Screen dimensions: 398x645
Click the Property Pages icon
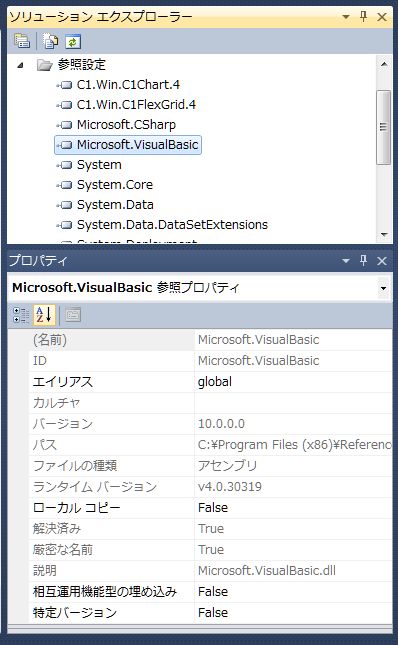73,315
